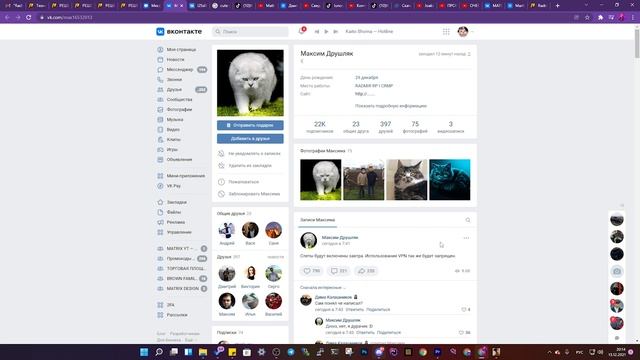This screenshot has height=360, width=640.
Task: Click the Сообщества icon in sidebar
Action: [x=160, y=100]
